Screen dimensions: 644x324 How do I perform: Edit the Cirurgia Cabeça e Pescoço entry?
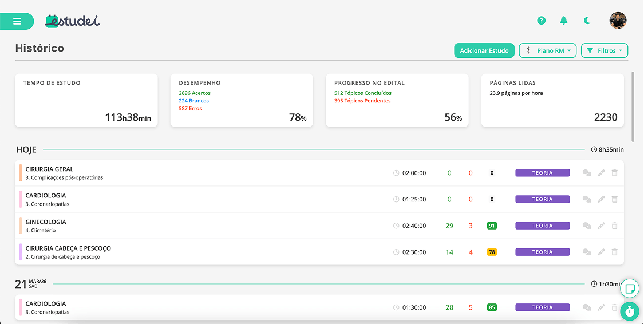pyautogui.click(x=601, y=252)
